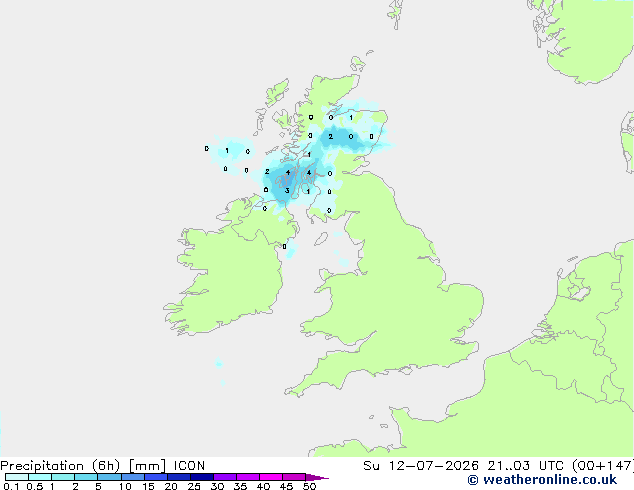Click the '0.1' legend scale label
This screenshot has width=634, height=490.
(x=11, y=486)
